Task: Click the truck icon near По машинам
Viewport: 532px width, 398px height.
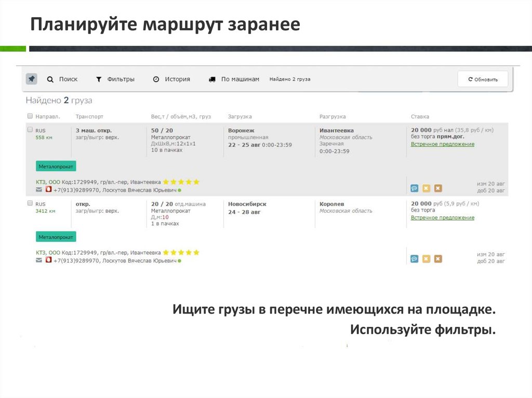Action: click(x=214, y=79)
